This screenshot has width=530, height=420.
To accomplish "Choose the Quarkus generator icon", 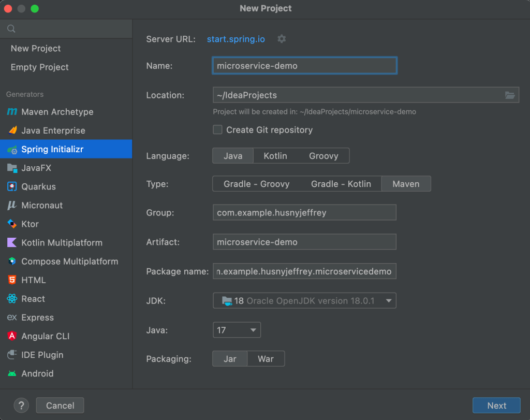I will pyautogui.click(x=12, y=186).
